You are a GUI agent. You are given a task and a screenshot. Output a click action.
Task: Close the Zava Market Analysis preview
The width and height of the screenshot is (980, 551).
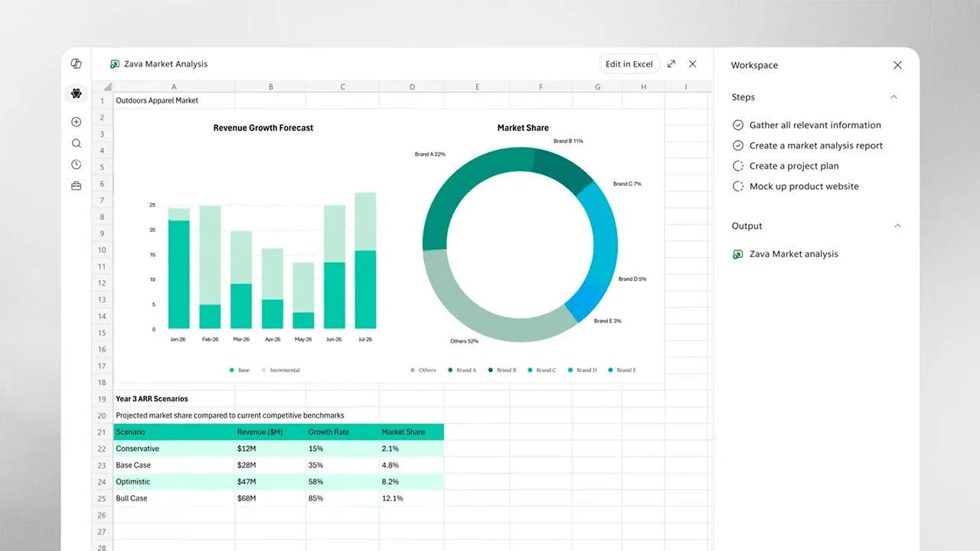693,64
